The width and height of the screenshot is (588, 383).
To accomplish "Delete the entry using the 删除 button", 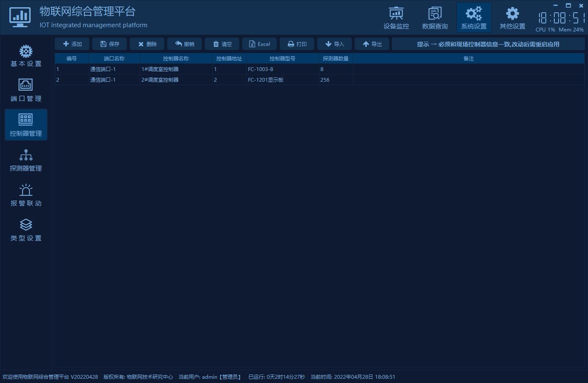I will [147, 44].
